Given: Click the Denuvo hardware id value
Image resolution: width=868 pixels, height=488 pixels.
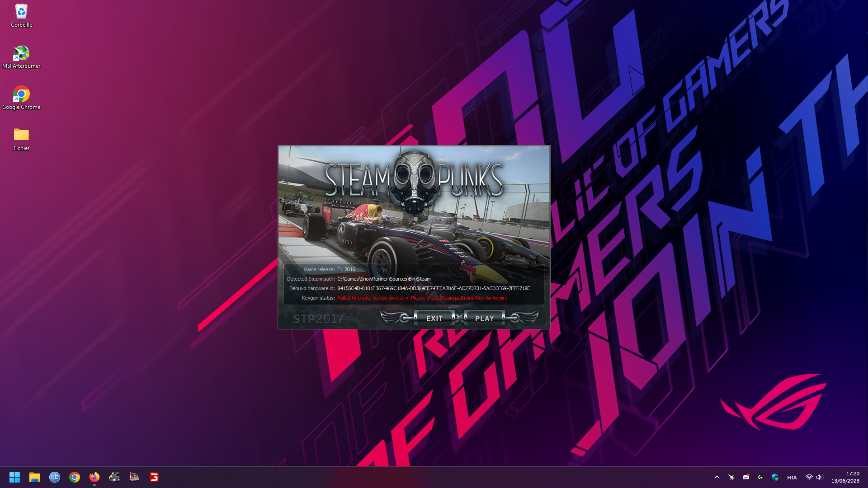Looking at the screenshot, I should [x=434, y=288].
